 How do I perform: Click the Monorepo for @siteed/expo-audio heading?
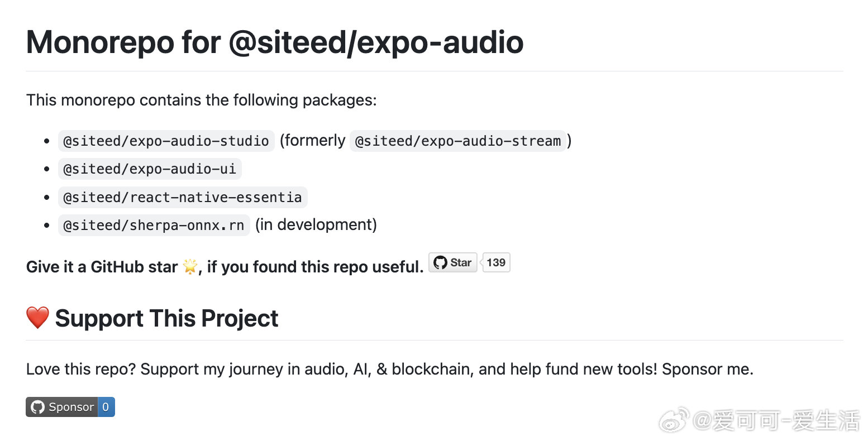coord(275,42)
